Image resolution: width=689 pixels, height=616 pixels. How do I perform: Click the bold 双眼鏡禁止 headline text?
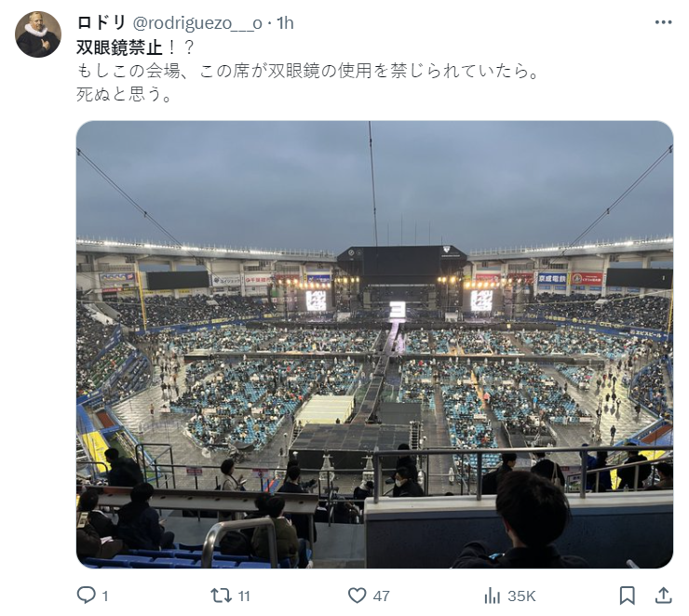pos(119,47)
